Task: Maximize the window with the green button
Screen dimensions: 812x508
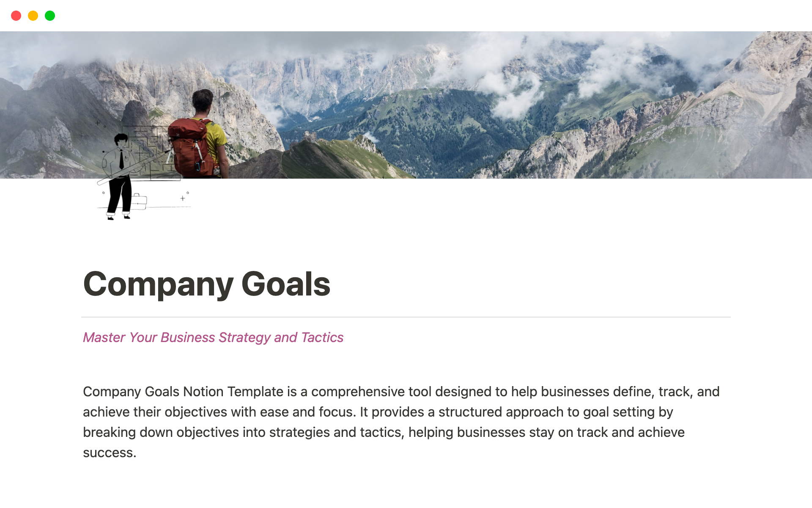Action: pos(50,16)
